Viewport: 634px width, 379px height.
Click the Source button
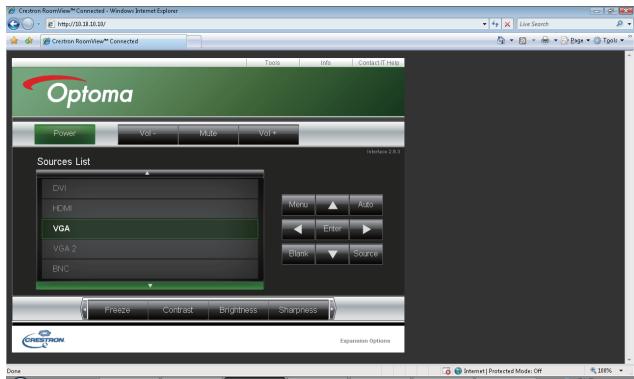pos(366,254)
